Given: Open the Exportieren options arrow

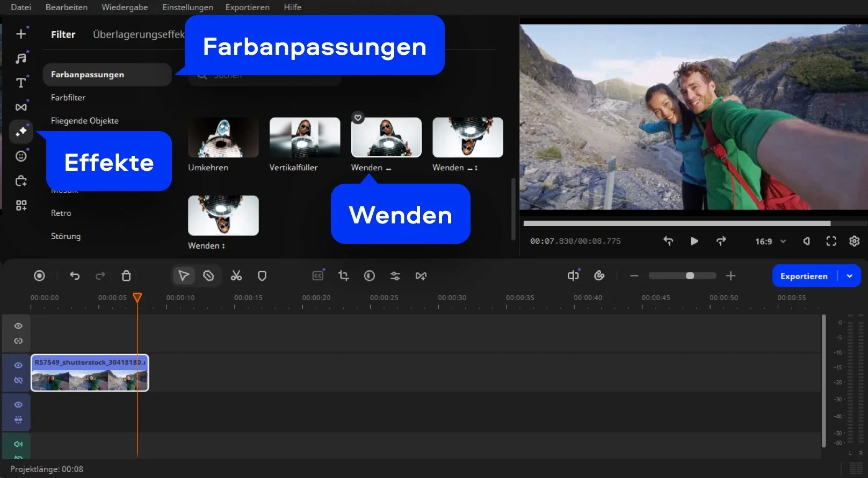Looking at the screenshot, I should pos(850,276).
